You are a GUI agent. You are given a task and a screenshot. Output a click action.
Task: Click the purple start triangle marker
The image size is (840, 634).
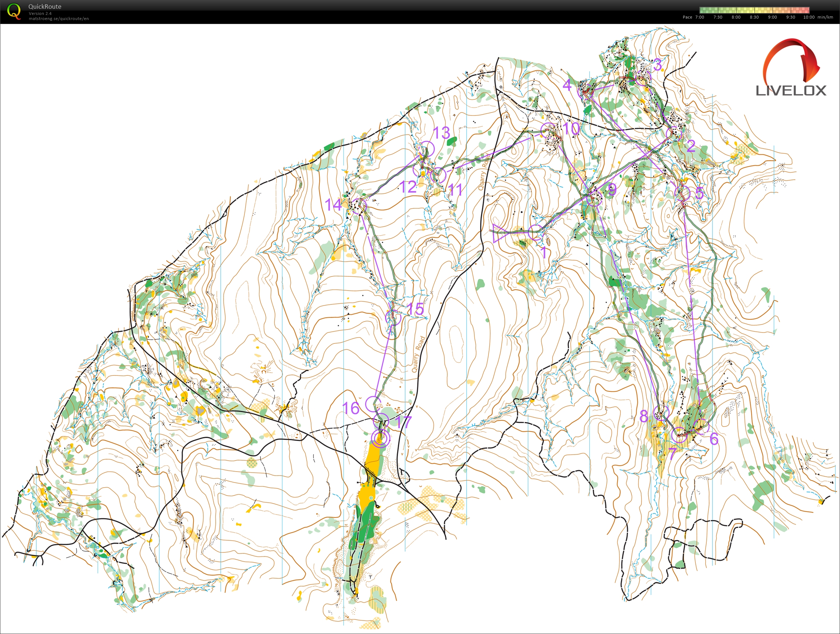coord(498,233)
